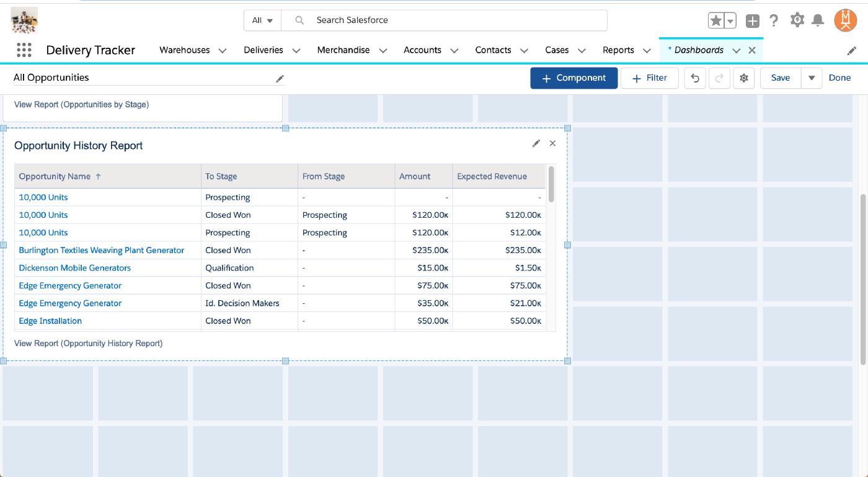Open the global actions plus icon
The width and height of the screenshot is (868, 477).
[x=752, y=20]
